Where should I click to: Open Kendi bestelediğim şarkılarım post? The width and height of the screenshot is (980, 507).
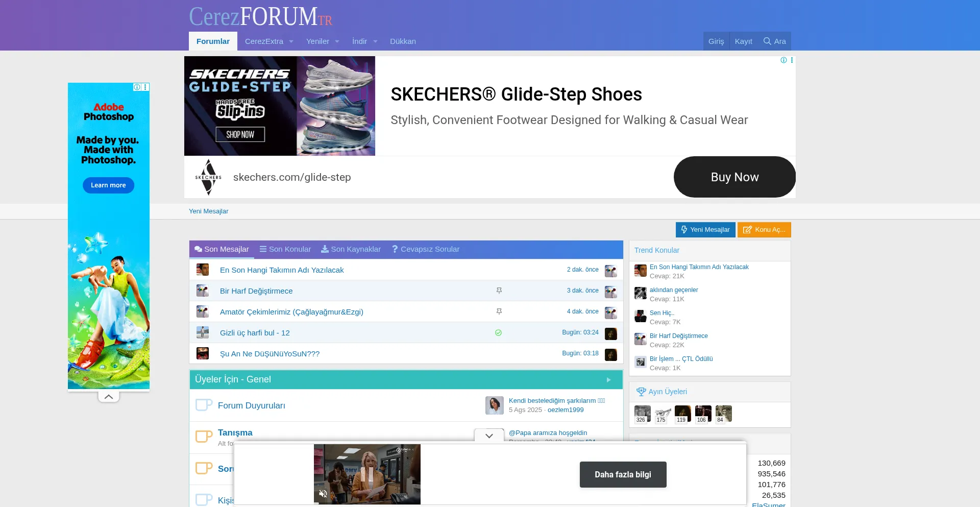(x=557, y=401)
